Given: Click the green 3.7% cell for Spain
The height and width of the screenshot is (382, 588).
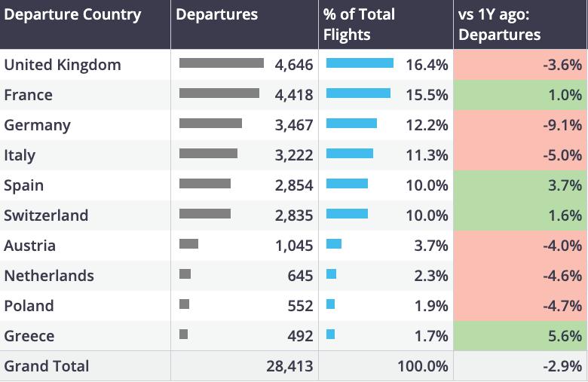Looking at the screenshot, I should (519, 185).
